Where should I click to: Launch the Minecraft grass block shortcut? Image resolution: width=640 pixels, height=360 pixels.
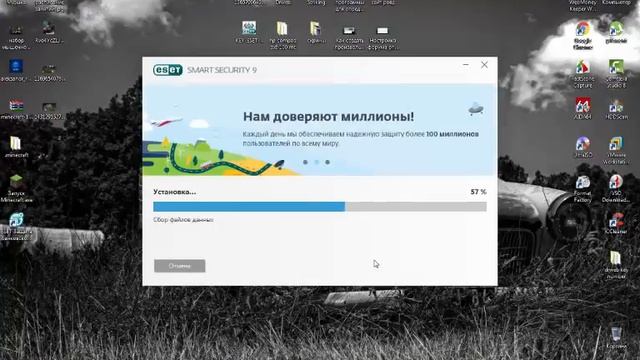pyautogui.click(x=16, y=188)
